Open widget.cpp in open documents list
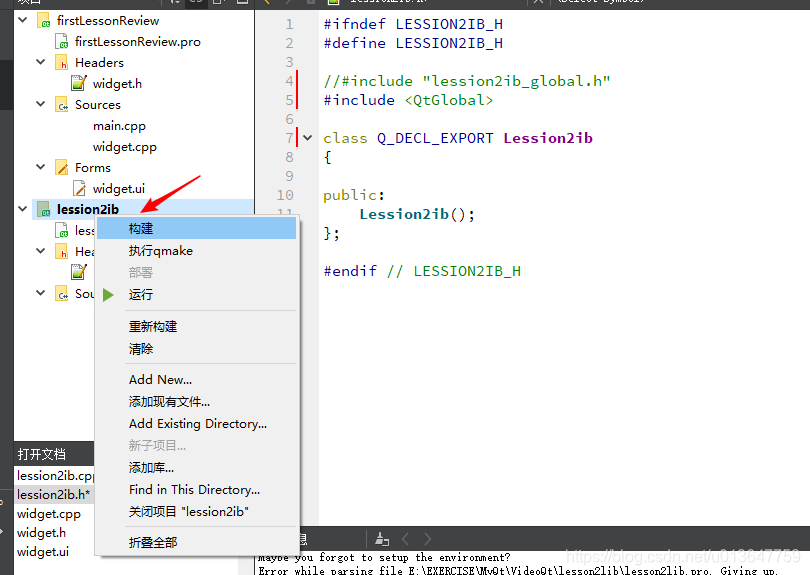The height and width of the screenshot is (575, 810). pos(49,514)
